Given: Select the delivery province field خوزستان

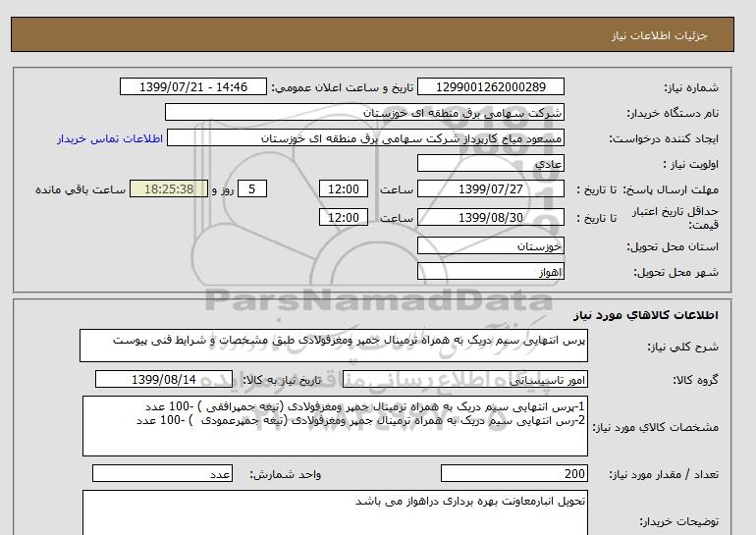Looking at the screenshot, I should (x=492, y=245).
